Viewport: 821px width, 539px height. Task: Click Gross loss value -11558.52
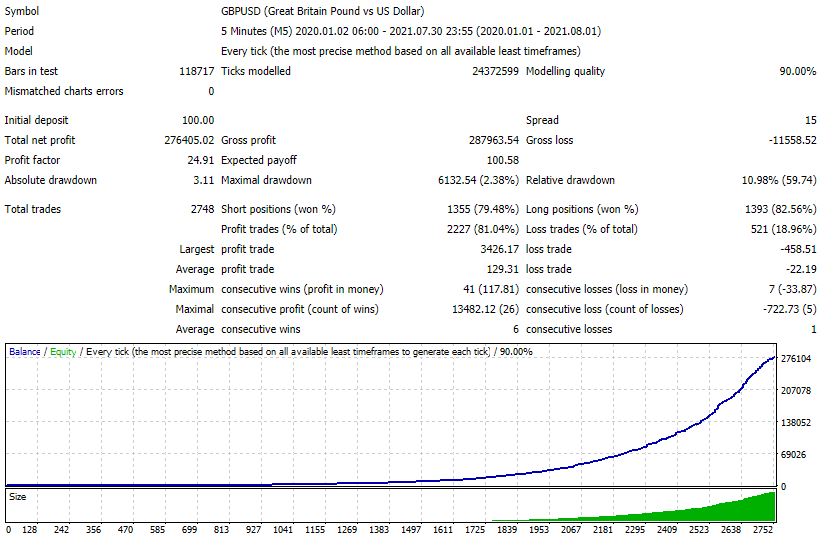point(792,140)
